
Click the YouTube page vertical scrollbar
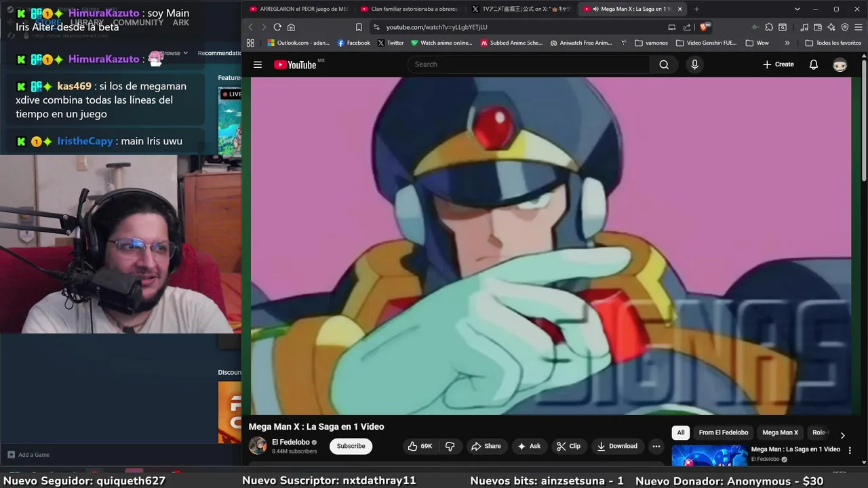coord(864,122)
